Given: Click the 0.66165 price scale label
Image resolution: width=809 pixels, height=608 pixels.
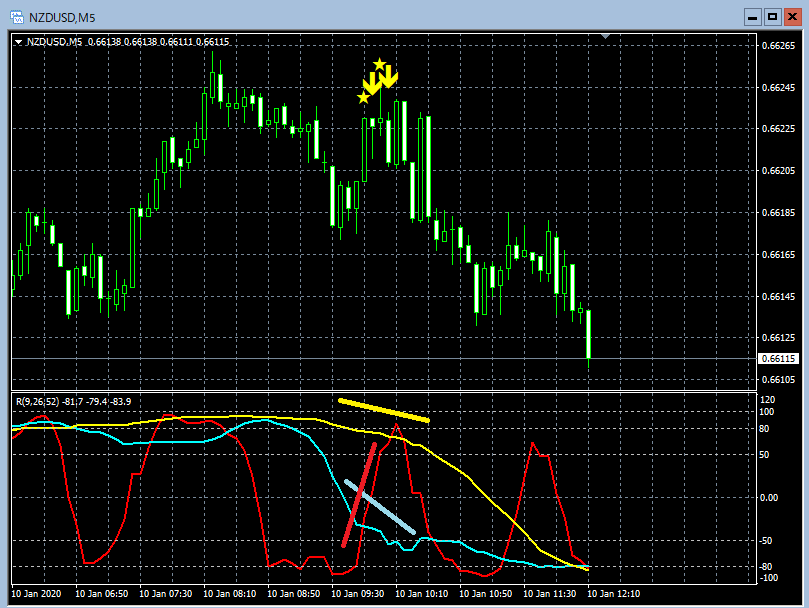Looking at the screenshot, I should click(x=779, y=254).
